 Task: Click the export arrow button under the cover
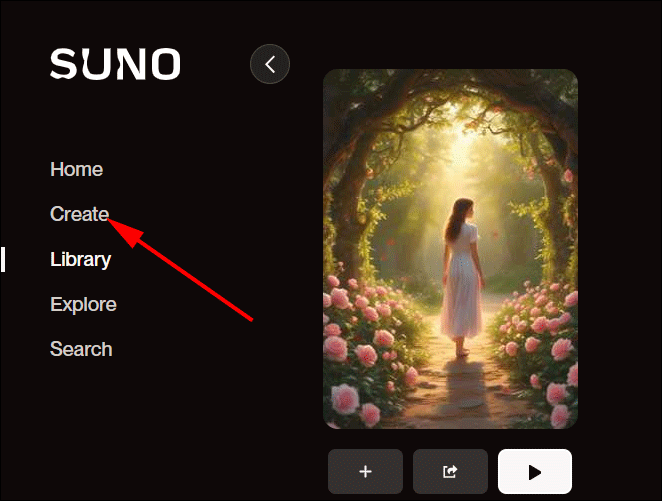click(450, 471)
